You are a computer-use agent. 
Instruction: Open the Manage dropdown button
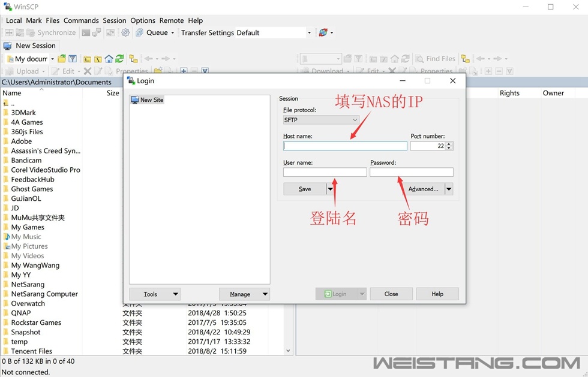pos(244,294)
